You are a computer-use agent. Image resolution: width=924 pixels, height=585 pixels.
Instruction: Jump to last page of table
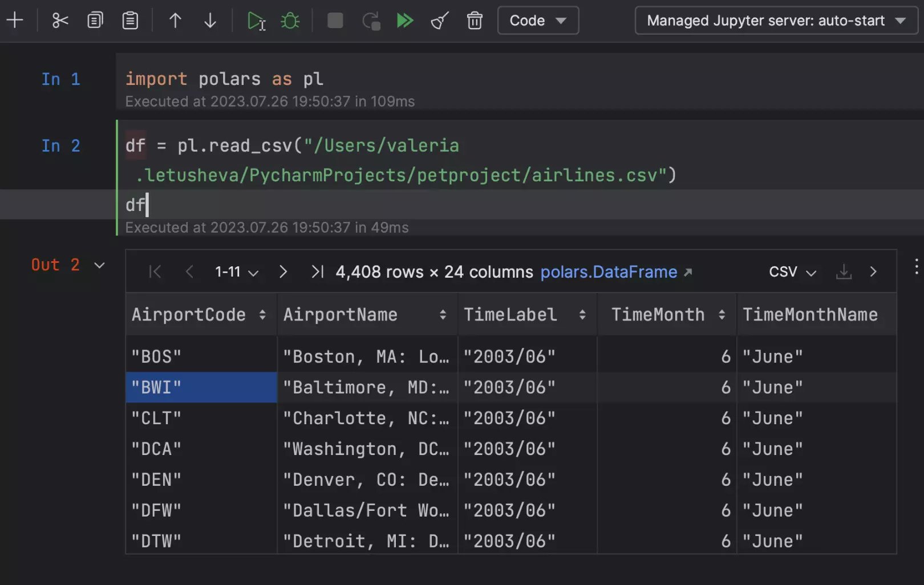(x=317, y=272)
